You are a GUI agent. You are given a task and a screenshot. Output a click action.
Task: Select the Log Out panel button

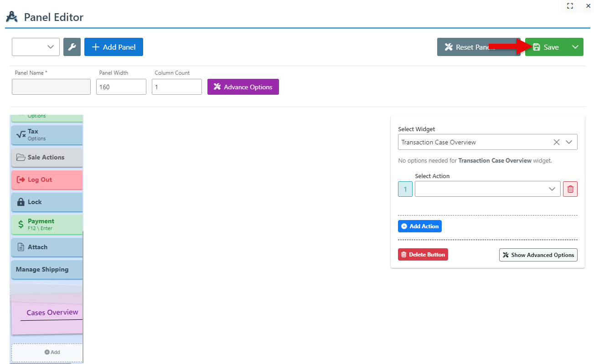[x=46, y=180]
